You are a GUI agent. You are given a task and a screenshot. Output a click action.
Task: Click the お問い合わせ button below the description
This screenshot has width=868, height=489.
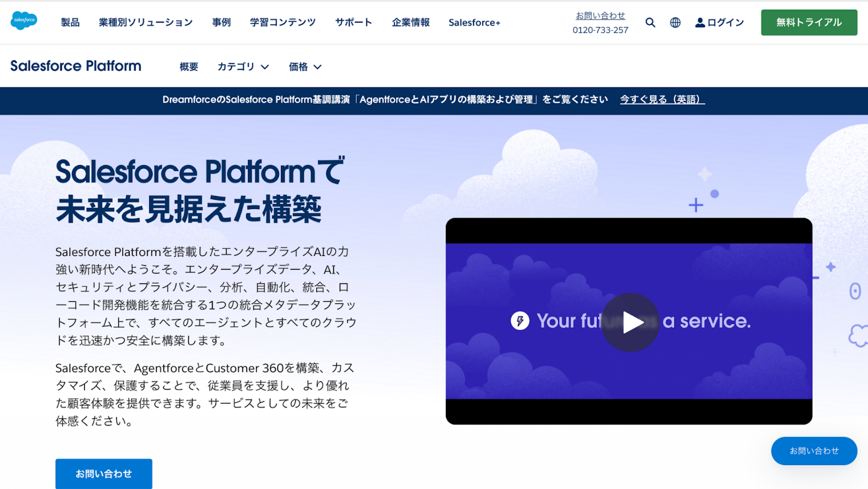[104, 474]
